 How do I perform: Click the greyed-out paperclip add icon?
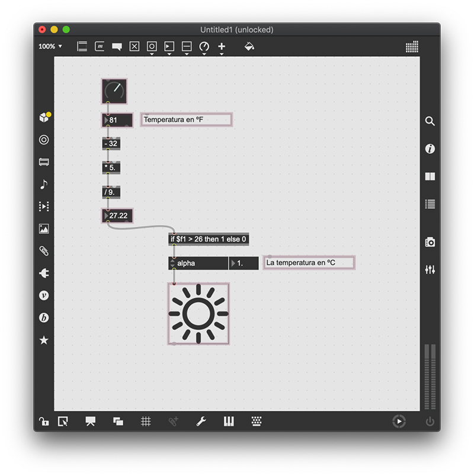click(x=173, y=422)
